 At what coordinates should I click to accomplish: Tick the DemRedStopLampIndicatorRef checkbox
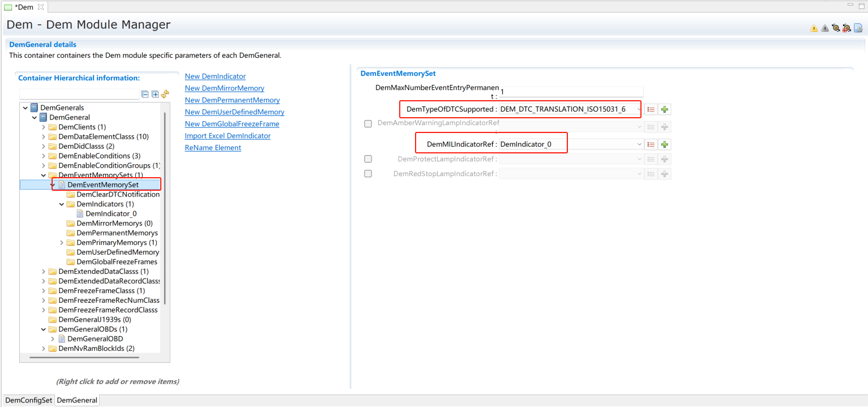(x=368, y=174)
